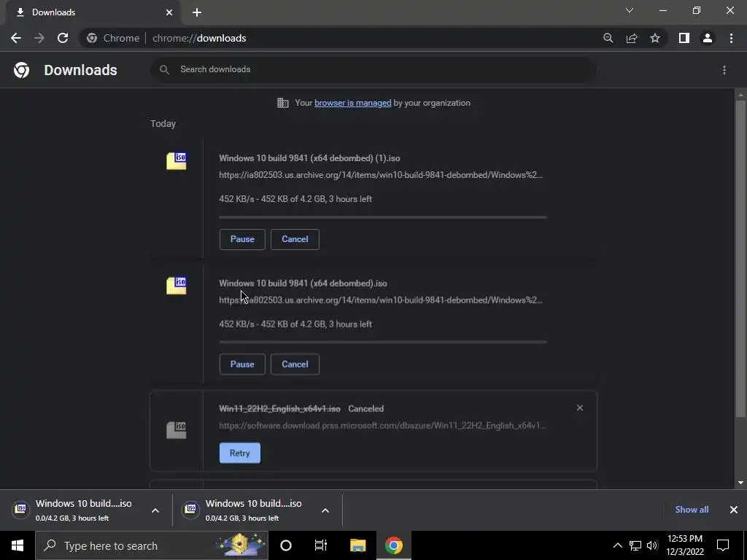Cancel the Windows 10 build 9841 (x64 debombed).iso download

click(x=295, y=365)
